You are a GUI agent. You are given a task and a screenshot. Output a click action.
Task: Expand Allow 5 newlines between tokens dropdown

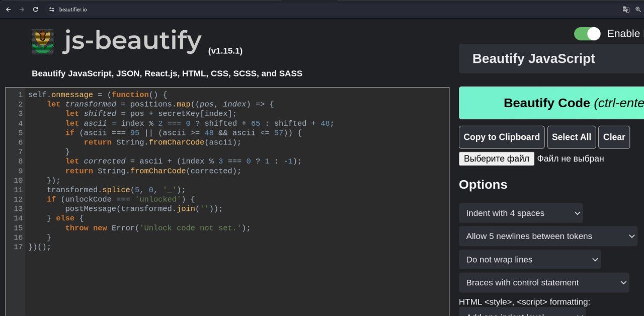pos(548,236)
